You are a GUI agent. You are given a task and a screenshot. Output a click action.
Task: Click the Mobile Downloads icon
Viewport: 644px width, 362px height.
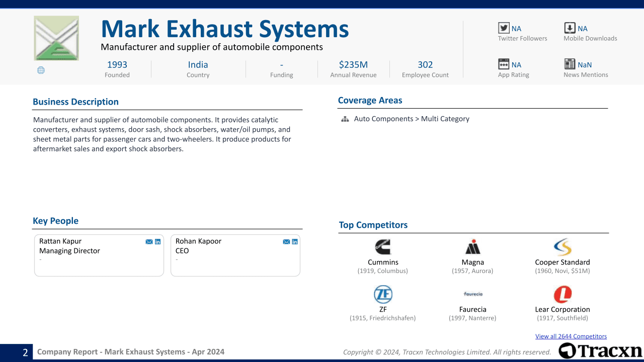[570, 28]
